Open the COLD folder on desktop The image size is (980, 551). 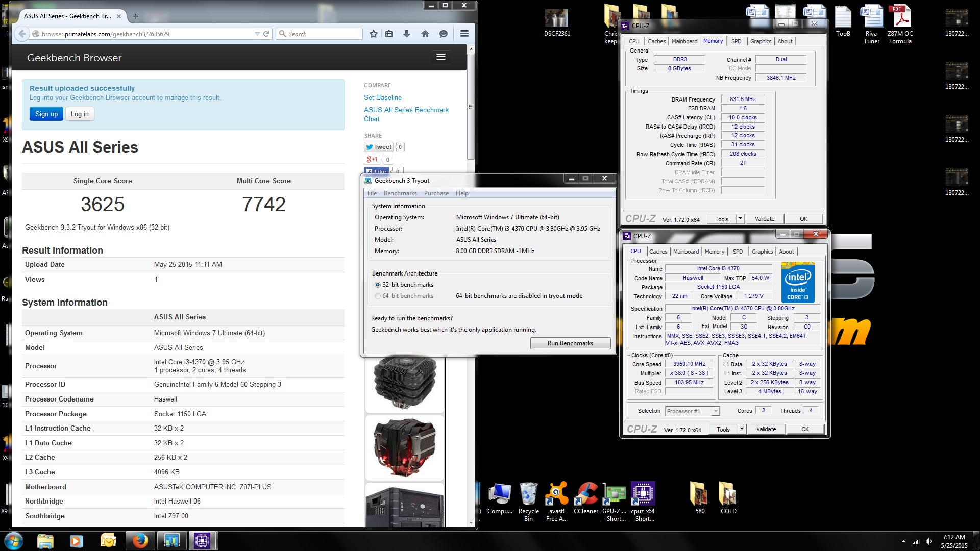coord(728,498)
